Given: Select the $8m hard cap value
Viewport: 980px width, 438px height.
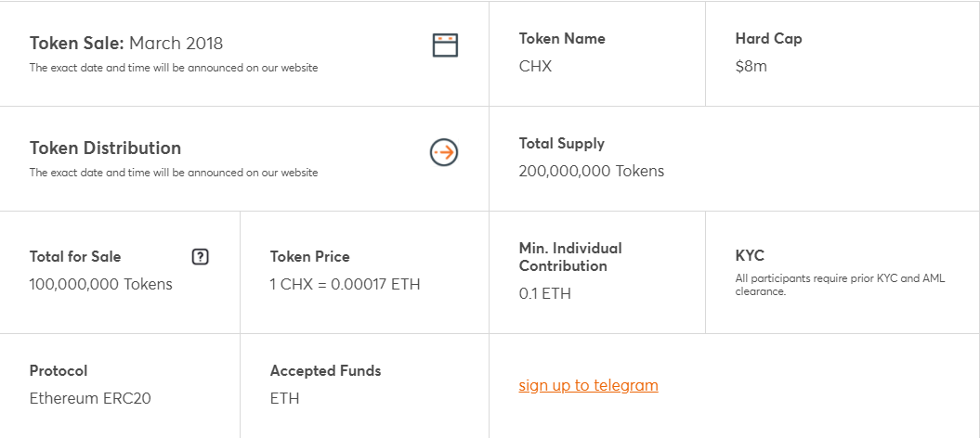Looking at the screenshot, I should (751, 67).
